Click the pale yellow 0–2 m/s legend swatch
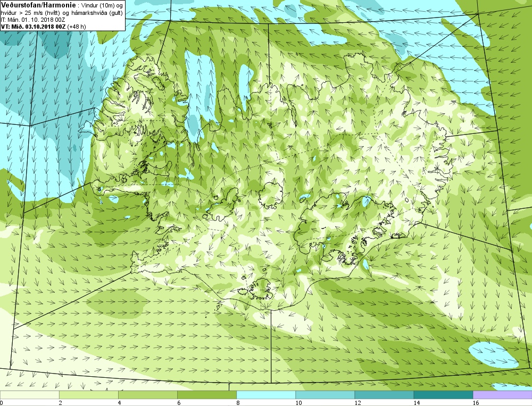 [29, 395]
